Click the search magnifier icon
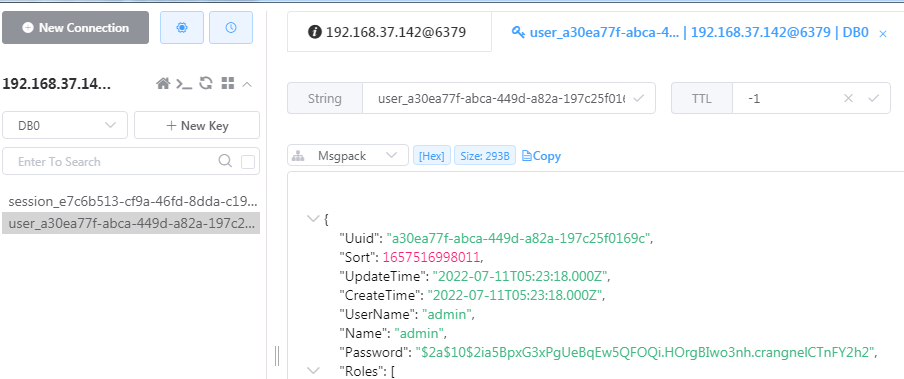Screen dimensions: 904x379 225,161
